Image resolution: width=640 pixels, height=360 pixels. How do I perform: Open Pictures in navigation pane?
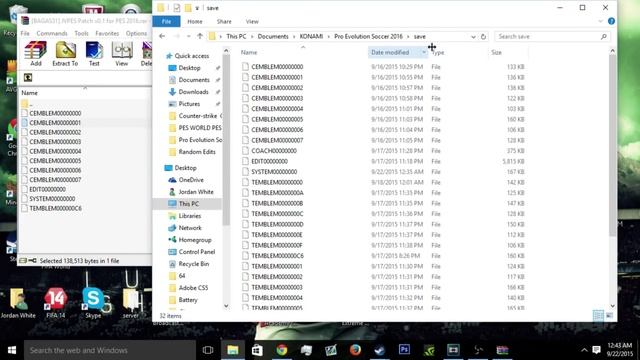point(184,104)
